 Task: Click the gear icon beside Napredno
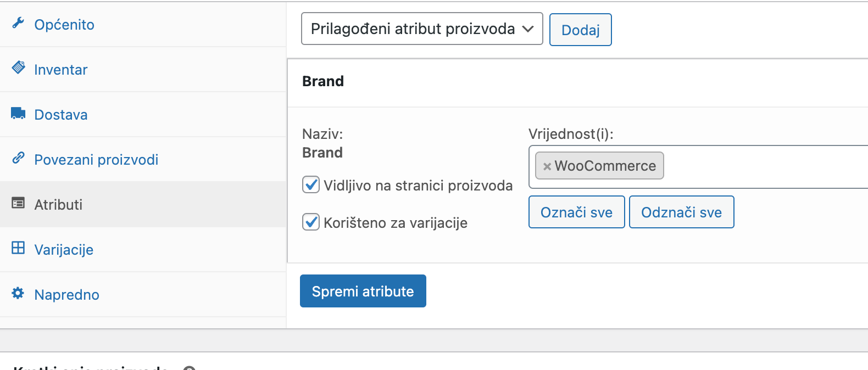tap(18, 293)
